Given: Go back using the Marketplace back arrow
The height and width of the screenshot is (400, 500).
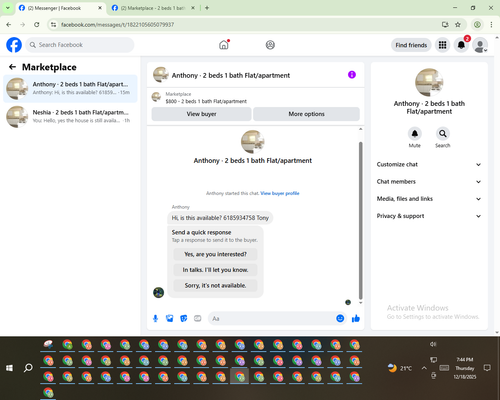Looking at the screenshot, I should click(12, 67).
